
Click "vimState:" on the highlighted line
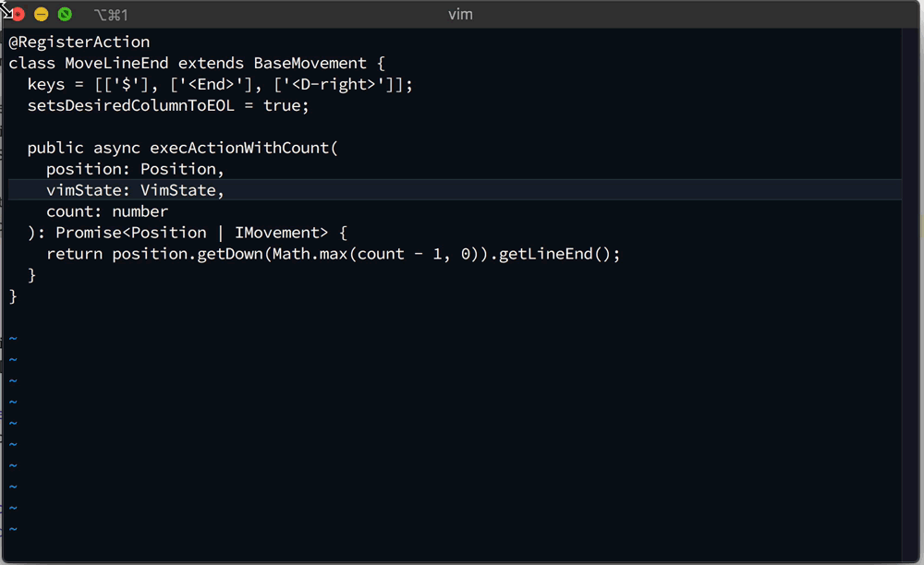[89, 191]
